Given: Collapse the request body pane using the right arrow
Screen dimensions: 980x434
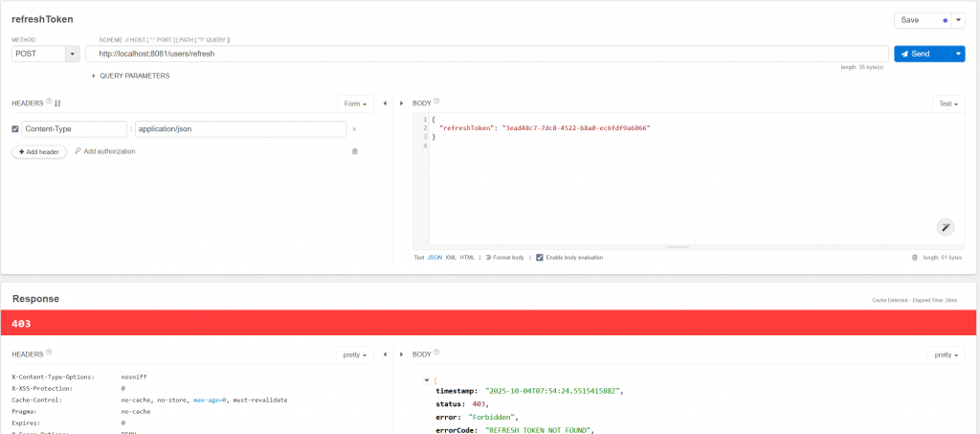Looking at the screenshot, I should [401, 103].
